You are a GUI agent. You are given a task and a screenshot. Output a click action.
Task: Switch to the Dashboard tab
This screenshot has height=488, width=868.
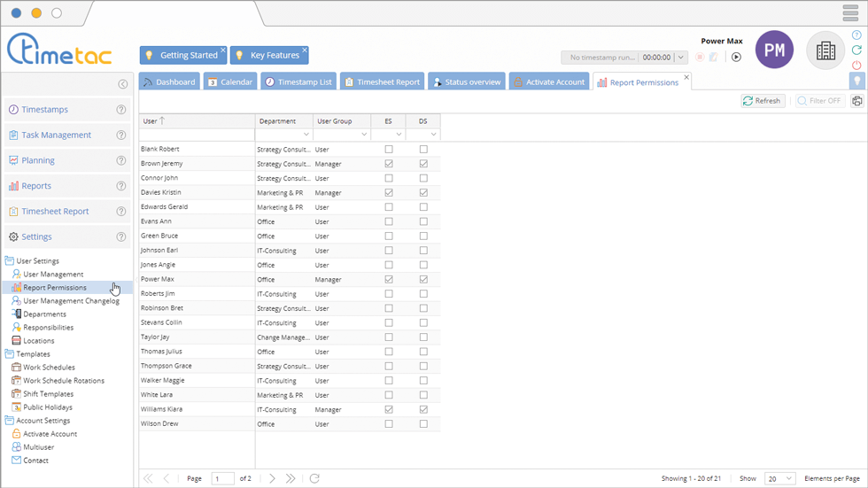[169, 81]
